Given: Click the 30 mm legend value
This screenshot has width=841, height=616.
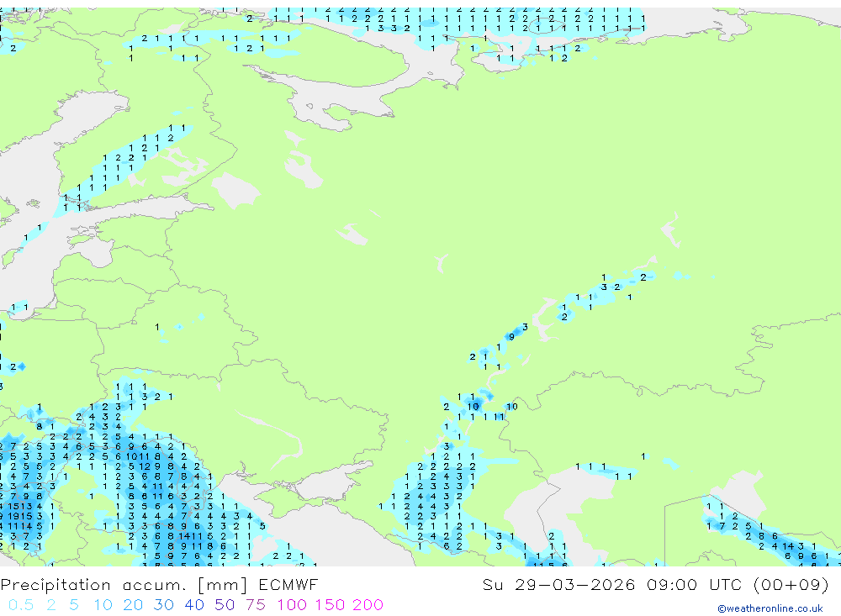Looking at the screenshot, I should click(164, 605).
